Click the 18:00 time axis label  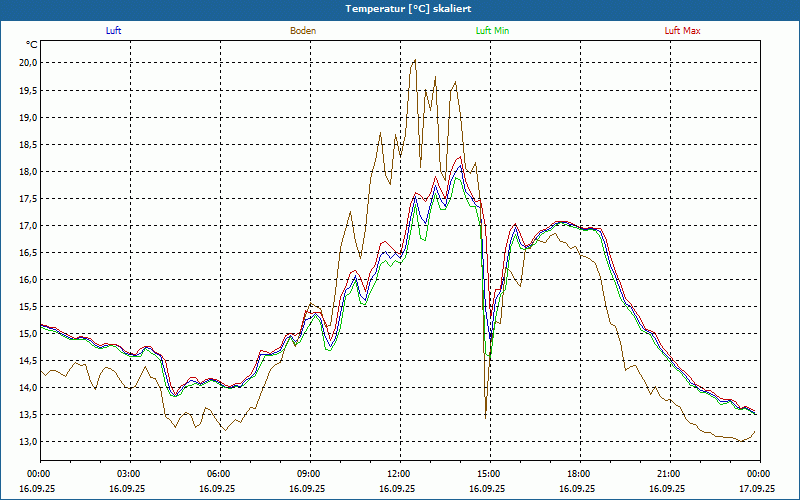[579, 474]
